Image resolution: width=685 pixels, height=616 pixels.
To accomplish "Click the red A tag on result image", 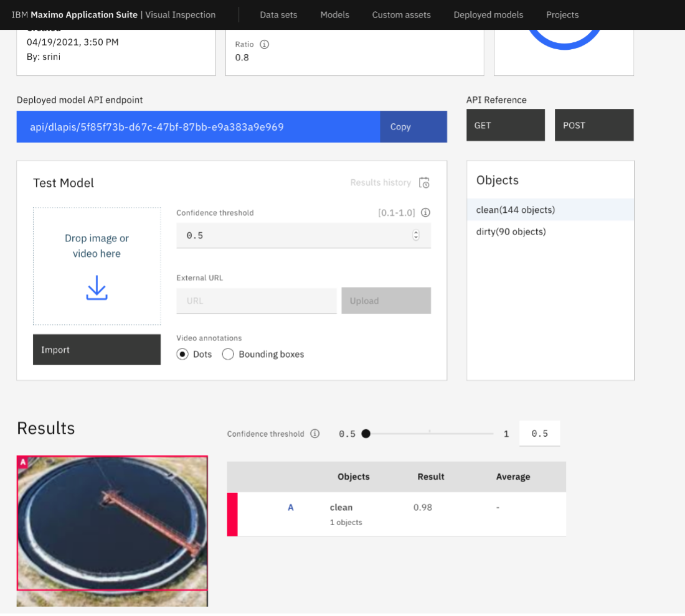I will (x=22, y=462).
